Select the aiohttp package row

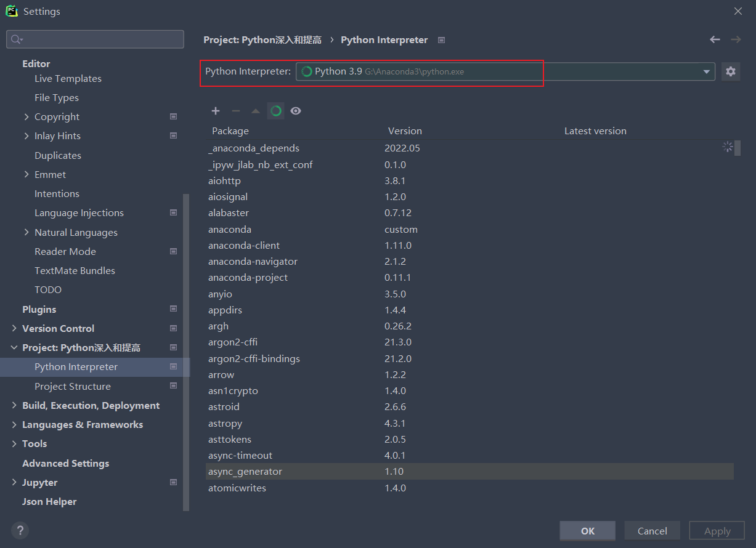coord(469,181)
